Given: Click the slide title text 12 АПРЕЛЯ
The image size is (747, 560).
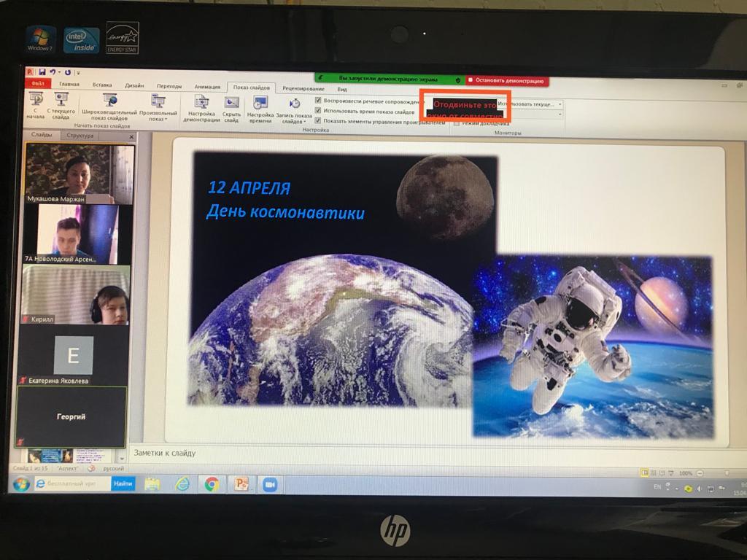Looking at the screenshot, I should 249,187.
